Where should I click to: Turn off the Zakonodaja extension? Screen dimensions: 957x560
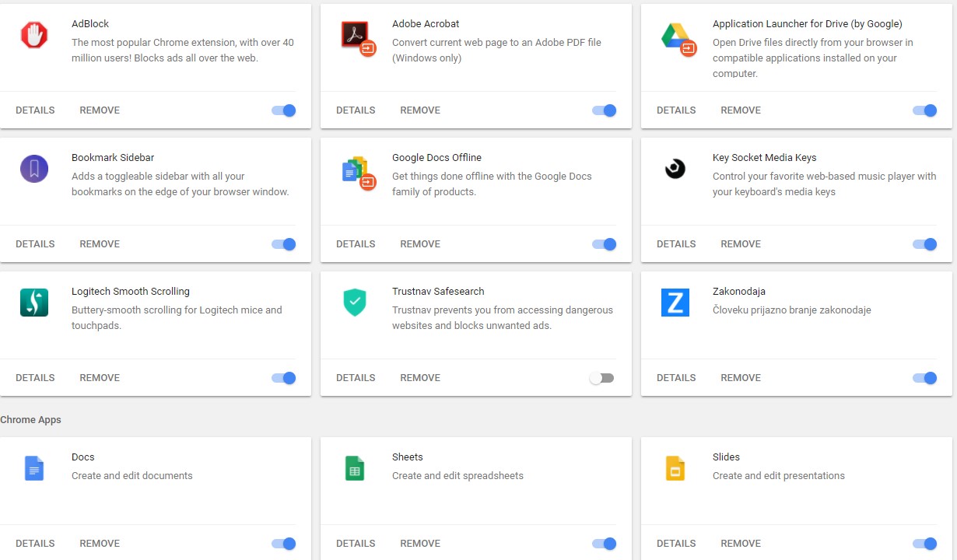[925, 378]
